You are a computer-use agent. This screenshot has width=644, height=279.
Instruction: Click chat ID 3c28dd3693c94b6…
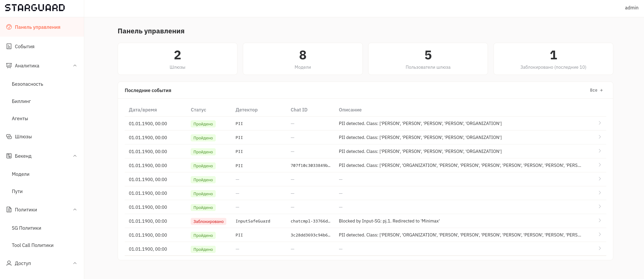(310, 235)
